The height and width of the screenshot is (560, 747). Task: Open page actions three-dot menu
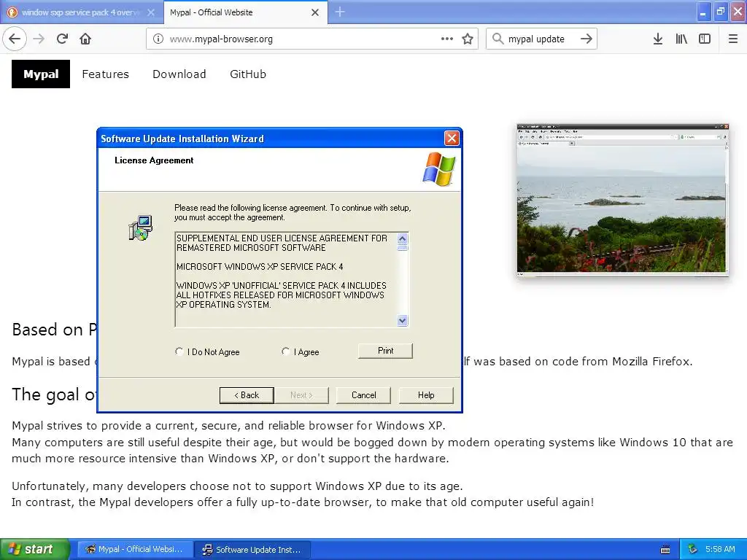(447, 39)
